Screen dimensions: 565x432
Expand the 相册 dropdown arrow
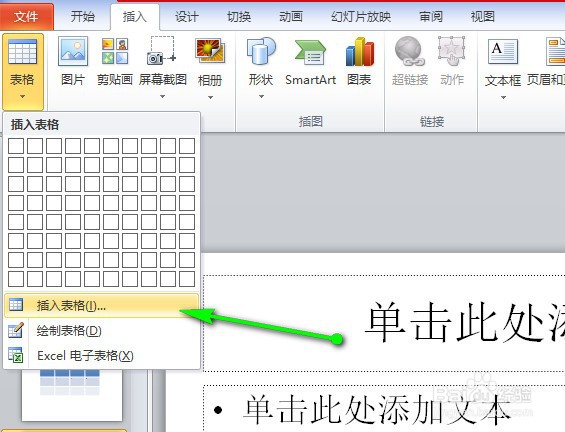coord(210,97)
